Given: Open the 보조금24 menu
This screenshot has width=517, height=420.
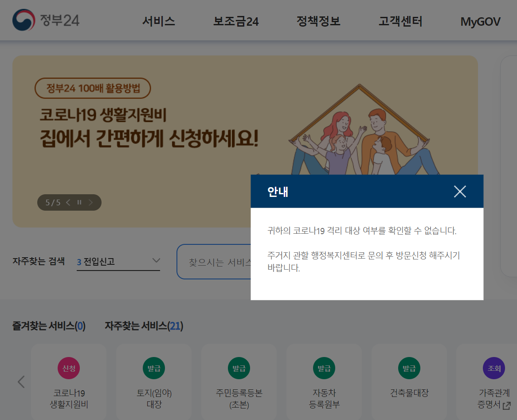Looking at the screenshot, I should pyautogui.click(x=236, y=21).
